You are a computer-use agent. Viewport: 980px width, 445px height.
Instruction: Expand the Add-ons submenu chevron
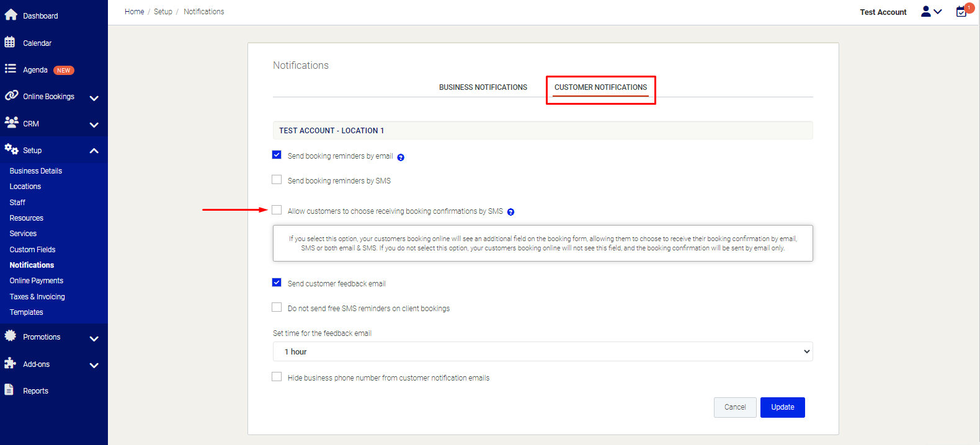tap(94, 365)
